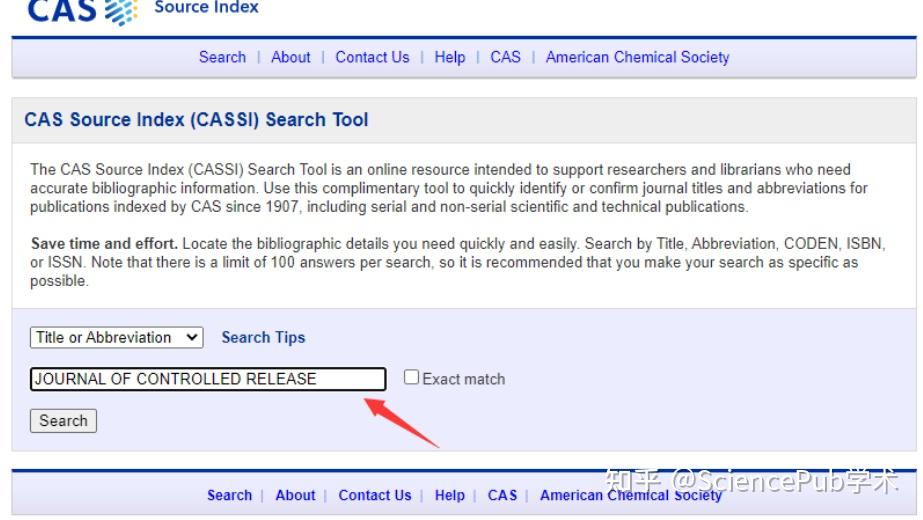Open Contact Us in footer navigation
923x520 pixels.
coord(375,495)
